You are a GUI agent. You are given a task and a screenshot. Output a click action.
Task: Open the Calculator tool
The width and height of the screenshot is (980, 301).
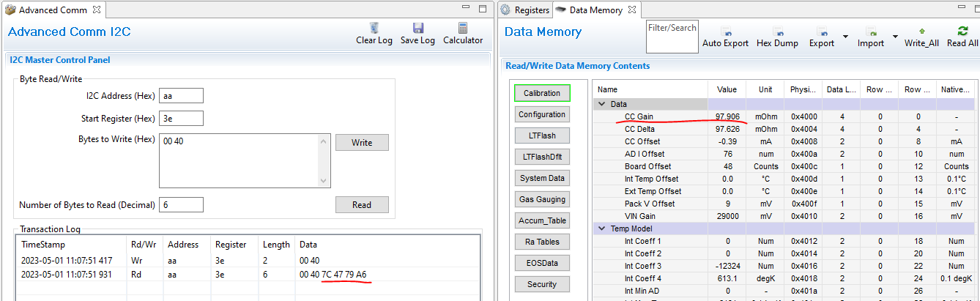click(x=462, y=29)
